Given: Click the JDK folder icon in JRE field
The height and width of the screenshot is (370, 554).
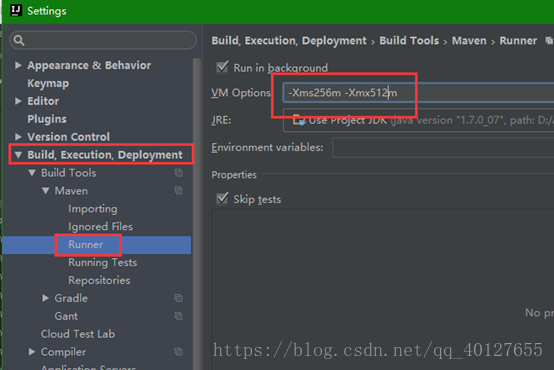Looking at the screenshot, I should pyautogui.click(x=299, y=120).
